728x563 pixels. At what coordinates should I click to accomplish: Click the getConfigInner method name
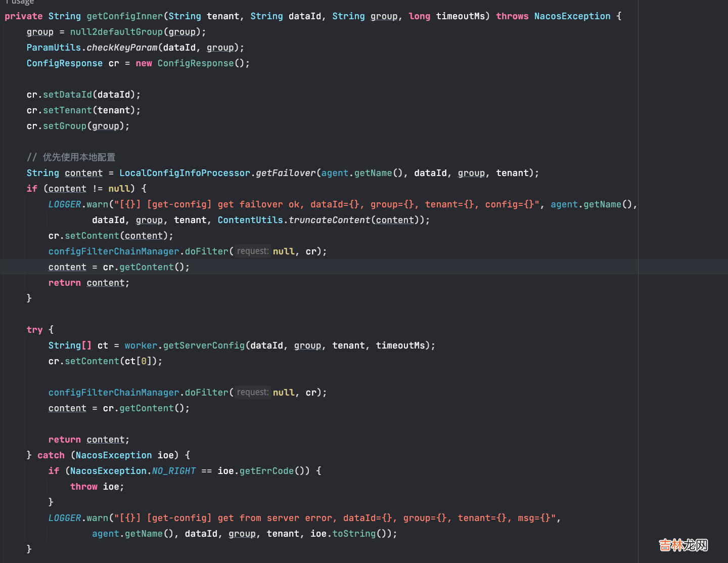click(124, 16)
